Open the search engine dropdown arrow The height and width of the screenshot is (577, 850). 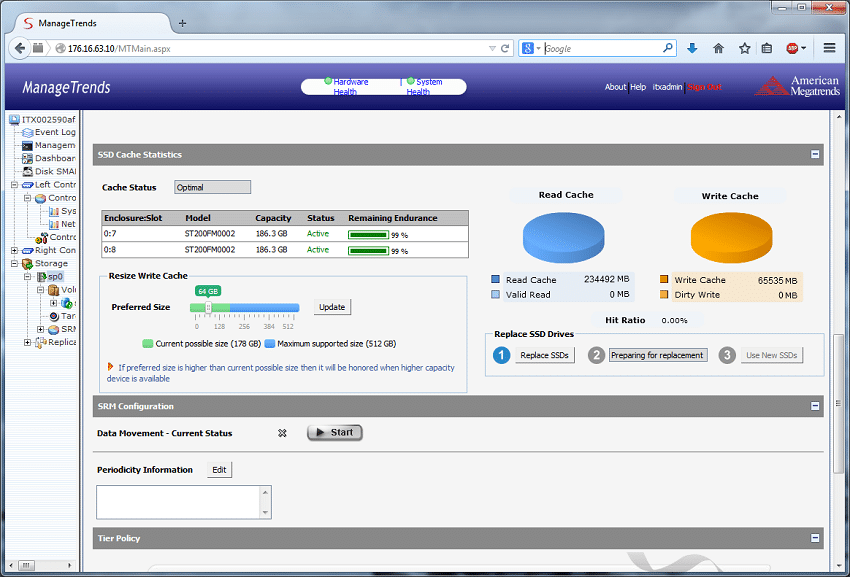[538, 48]
